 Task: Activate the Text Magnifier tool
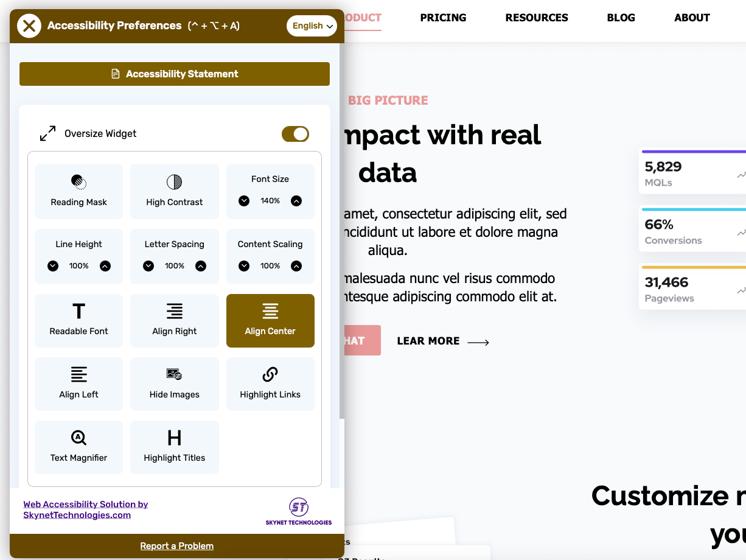78,447
